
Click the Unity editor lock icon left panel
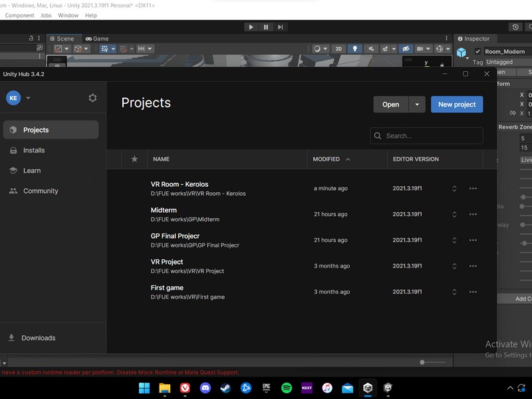click(31, 39)
